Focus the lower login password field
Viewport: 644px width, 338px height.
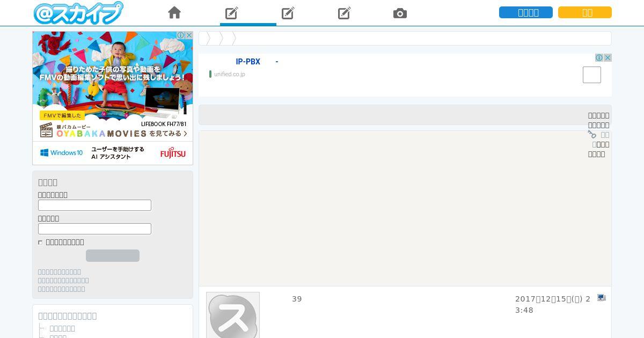[94, 229]
